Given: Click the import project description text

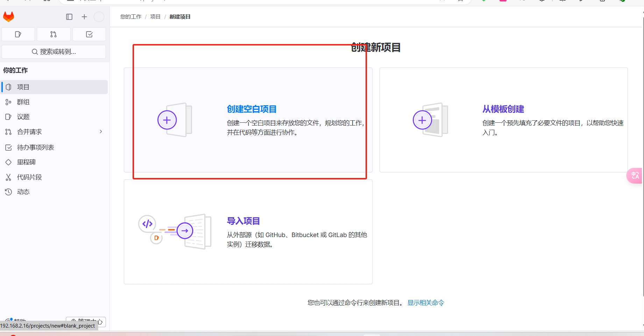Looking at the screenshot, I should coord(297,240).
